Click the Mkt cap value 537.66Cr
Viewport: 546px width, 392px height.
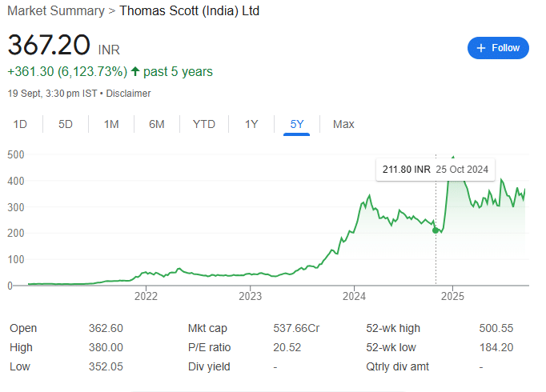pos(296,328)
